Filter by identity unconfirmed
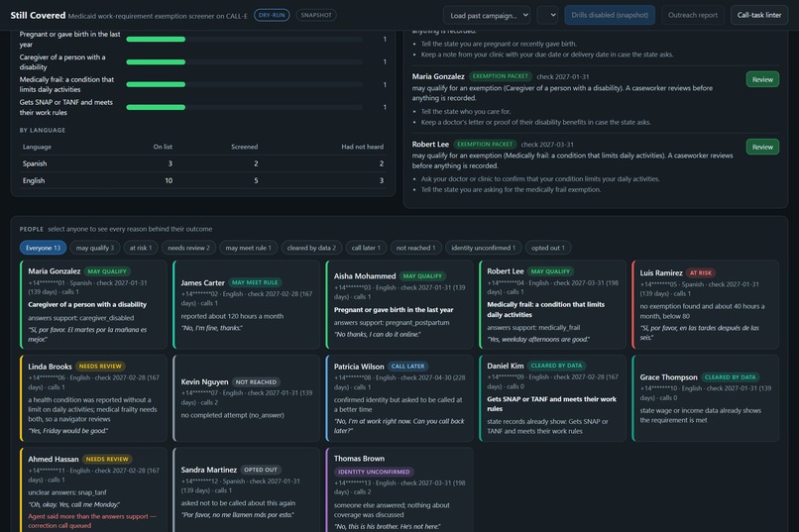The image size is (799, 532). coord(483,248)
